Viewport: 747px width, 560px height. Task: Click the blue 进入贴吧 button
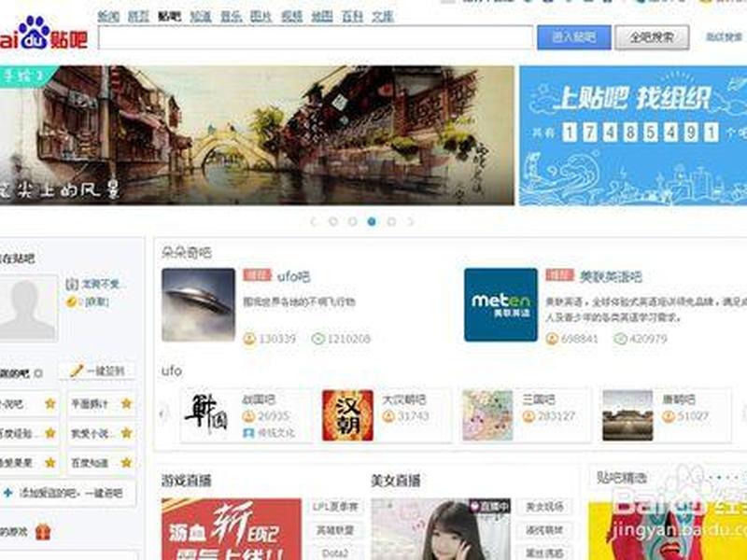click(x=574, y=37)
